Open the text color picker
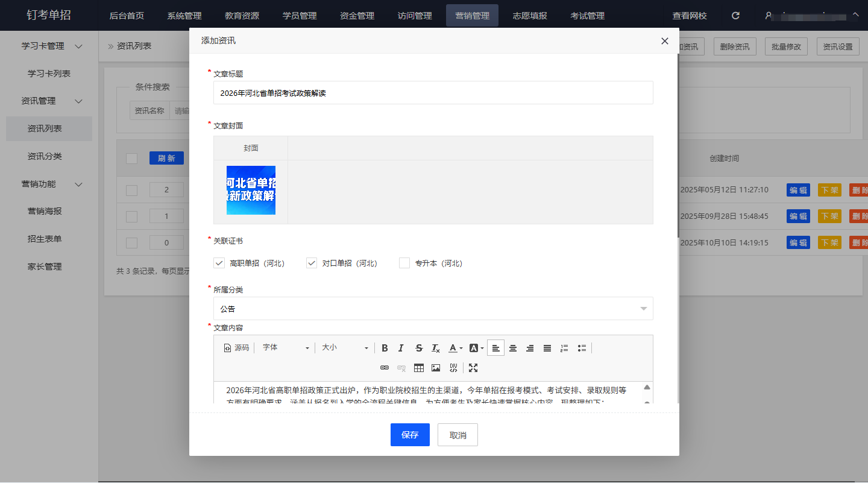 pyautogui.click(x=455, y=348)
